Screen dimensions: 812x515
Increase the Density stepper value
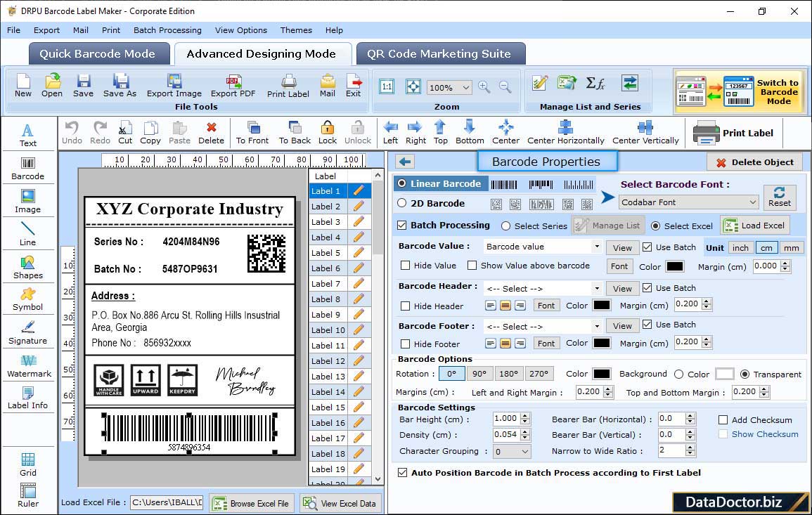click(525, 431)
